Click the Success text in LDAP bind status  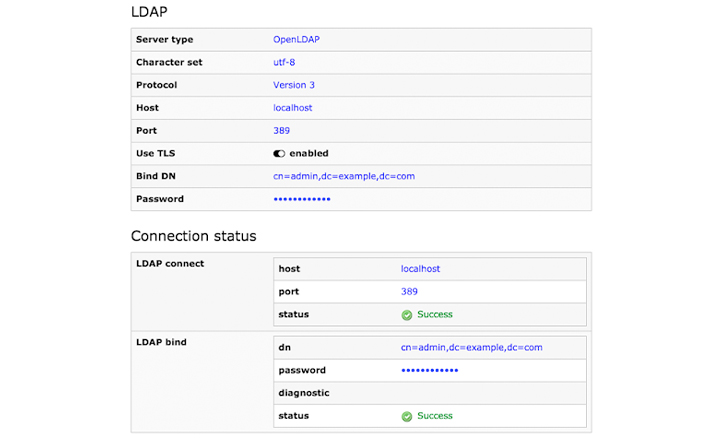point(435,416)
